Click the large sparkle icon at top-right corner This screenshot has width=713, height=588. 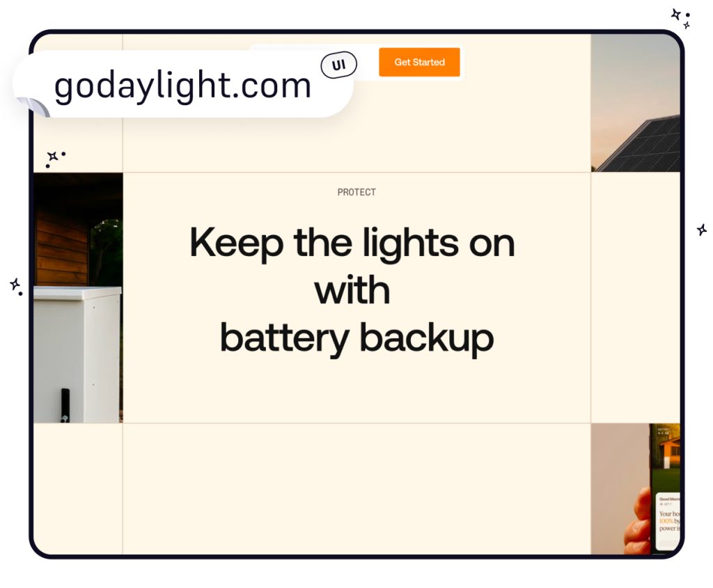[676, 14]
